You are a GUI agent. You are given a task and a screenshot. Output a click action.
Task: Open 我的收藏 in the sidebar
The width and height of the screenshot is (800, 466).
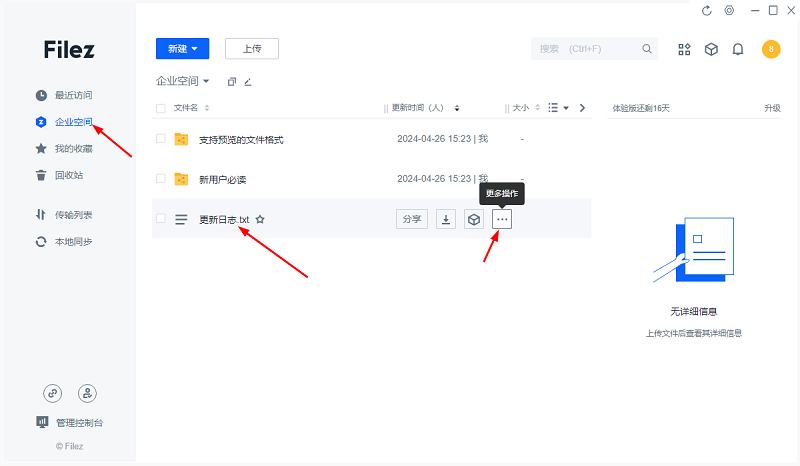point(64,149)
